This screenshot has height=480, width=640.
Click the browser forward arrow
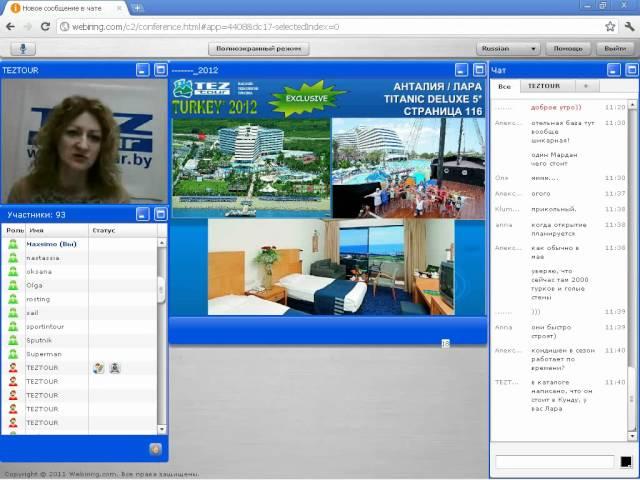click(28, 27)
